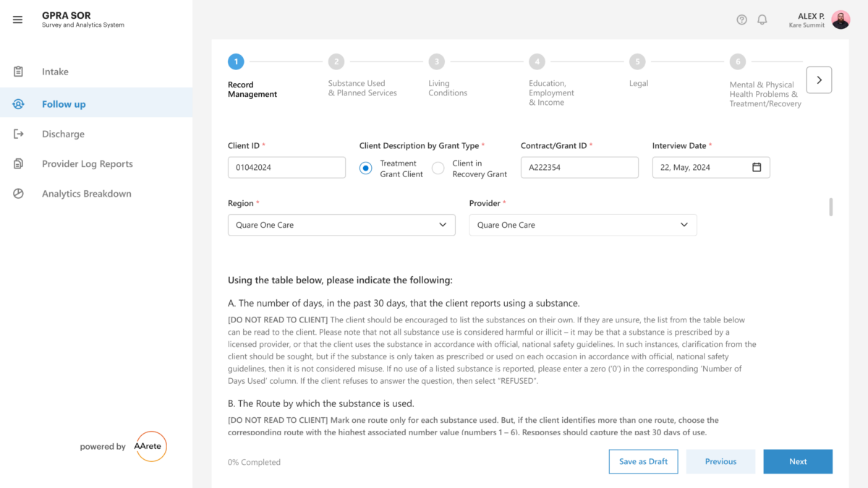Click the Save as Draft button
Screen dimensions: 868x488
(643, 461)
